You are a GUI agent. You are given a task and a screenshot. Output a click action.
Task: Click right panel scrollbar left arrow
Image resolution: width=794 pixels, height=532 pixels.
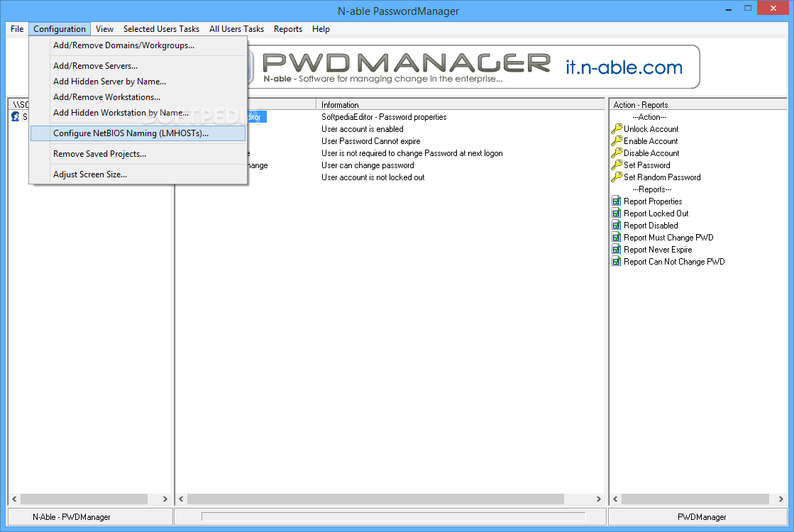pos(615,499)
